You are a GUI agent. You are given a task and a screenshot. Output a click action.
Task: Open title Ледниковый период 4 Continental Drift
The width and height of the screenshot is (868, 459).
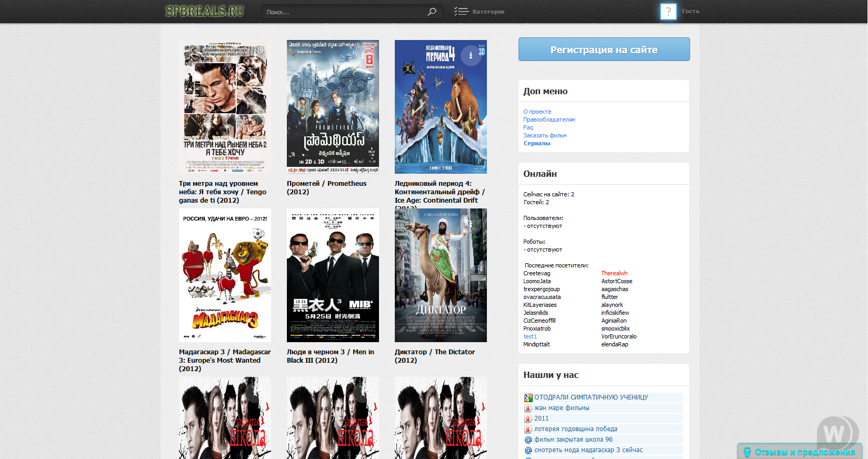click(x=440, y=194)
